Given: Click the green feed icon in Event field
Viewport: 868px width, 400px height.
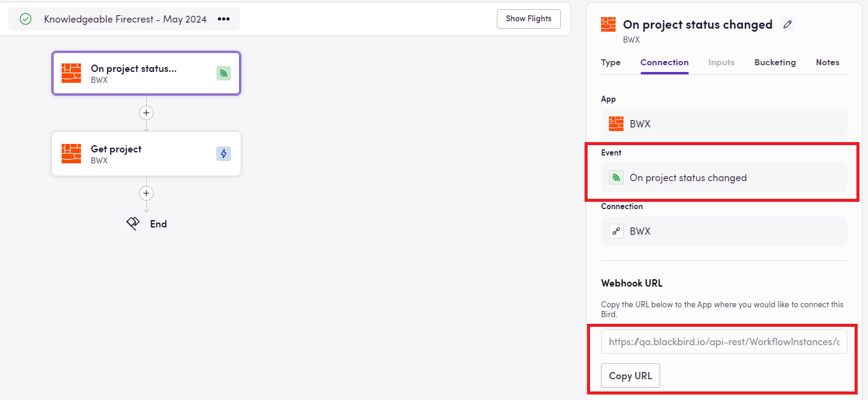Looking at the screenshot, I should [616, 177].
